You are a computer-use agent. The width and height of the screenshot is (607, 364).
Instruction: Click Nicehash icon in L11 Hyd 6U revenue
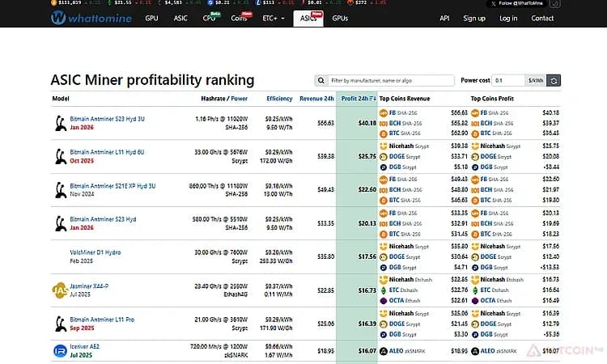(384, 146)
